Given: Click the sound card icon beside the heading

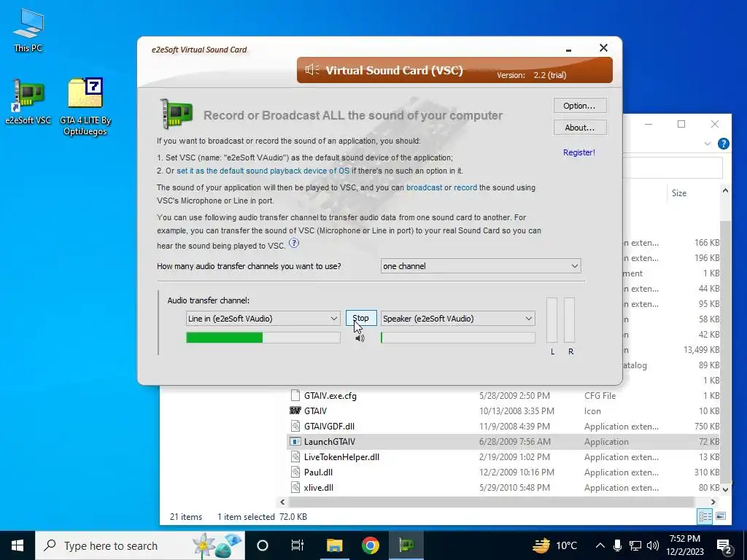Looking at the screenshot, I should click(x=176, y=114).
